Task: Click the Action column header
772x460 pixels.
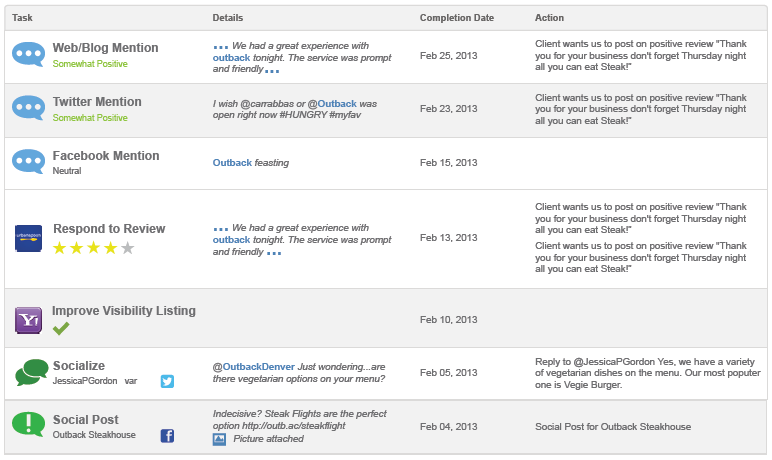Action: click(549, 18)
